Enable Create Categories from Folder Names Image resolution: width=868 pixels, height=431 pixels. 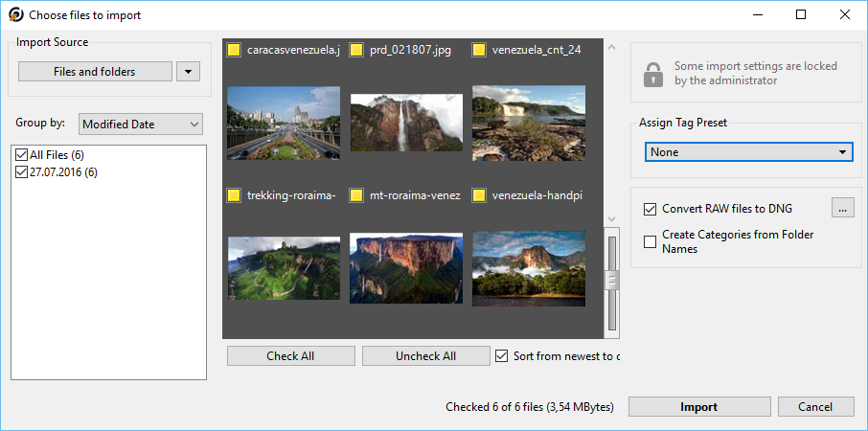click(x=650, y=241)
